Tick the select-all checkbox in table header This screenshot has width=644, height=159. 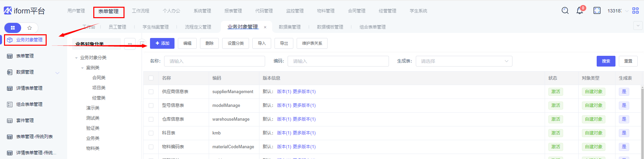151,78
